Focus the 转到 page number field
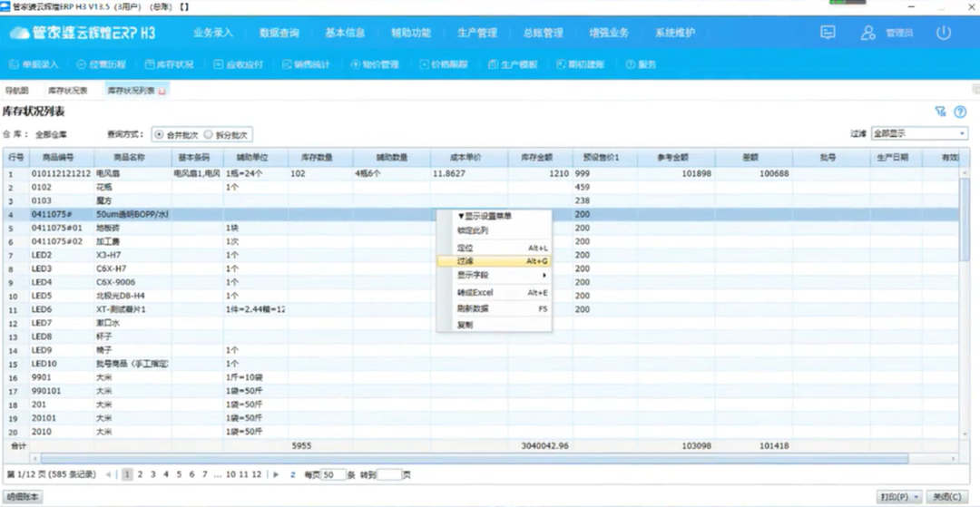980x507 pixels. (389, 475)
